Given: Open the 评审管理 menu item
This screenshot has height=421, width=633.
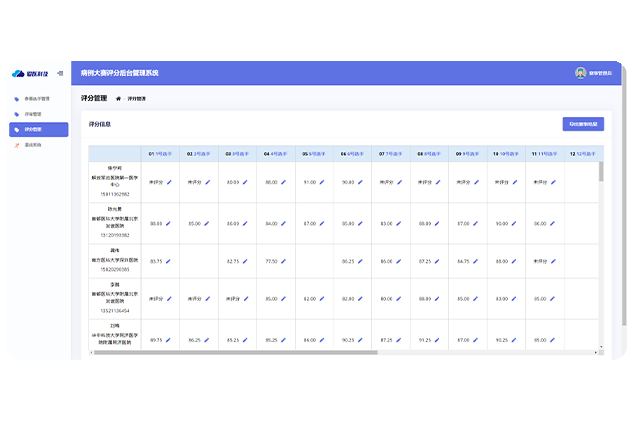Looking at the screenshot, I should click(33, 114).
